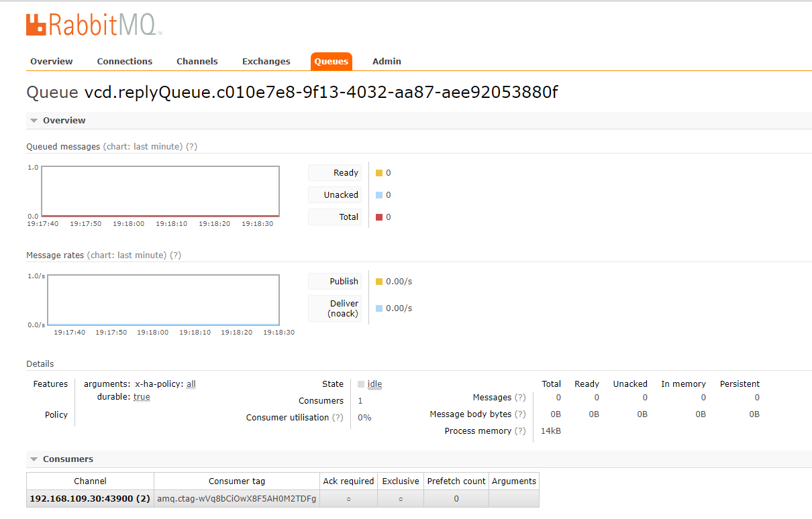Click help icon next to Consumer utilisation
This screenshot has width=812, height=519.
click(x=338, y=417)
